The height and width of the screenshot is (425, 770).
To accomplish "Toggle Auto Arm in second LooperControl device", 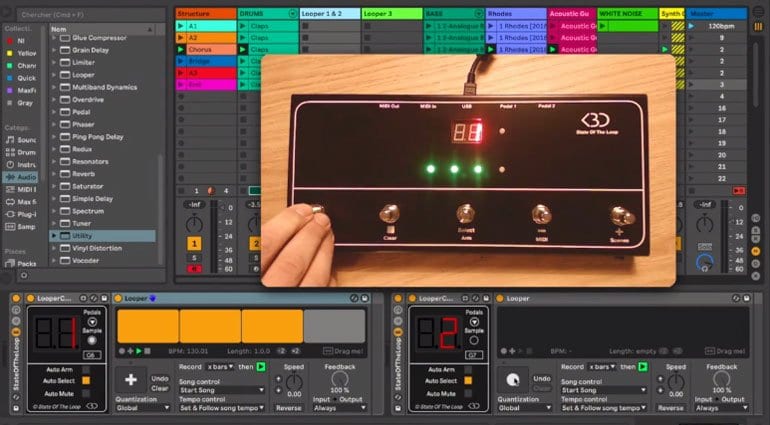I will tap(468, 369).
